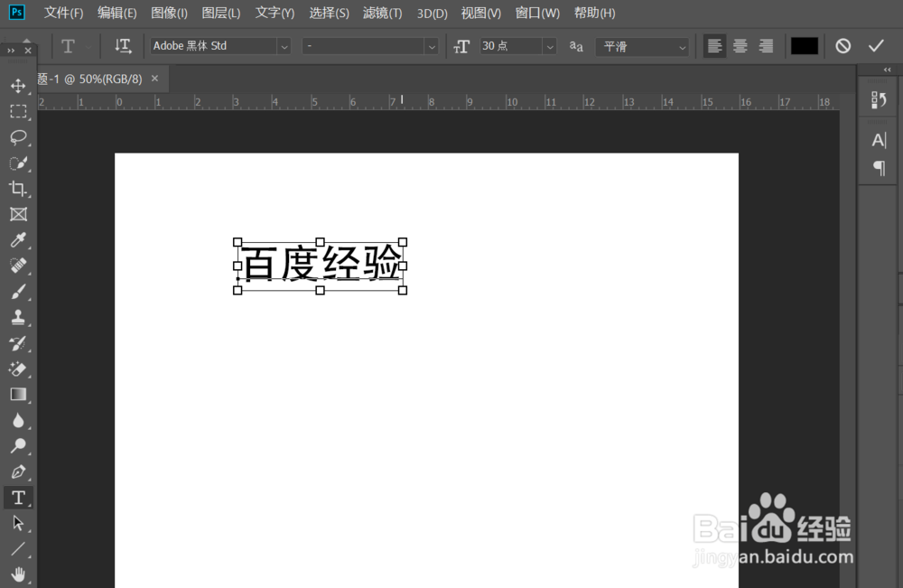Select the History Brush tool

coord(18,343)
